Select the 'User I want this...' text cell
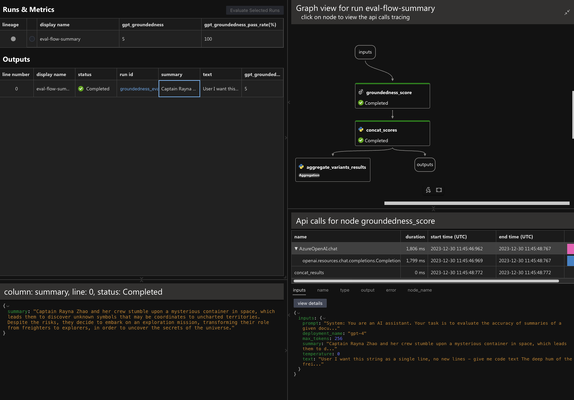Screen dimensions: 574x400 pos(220,89)
